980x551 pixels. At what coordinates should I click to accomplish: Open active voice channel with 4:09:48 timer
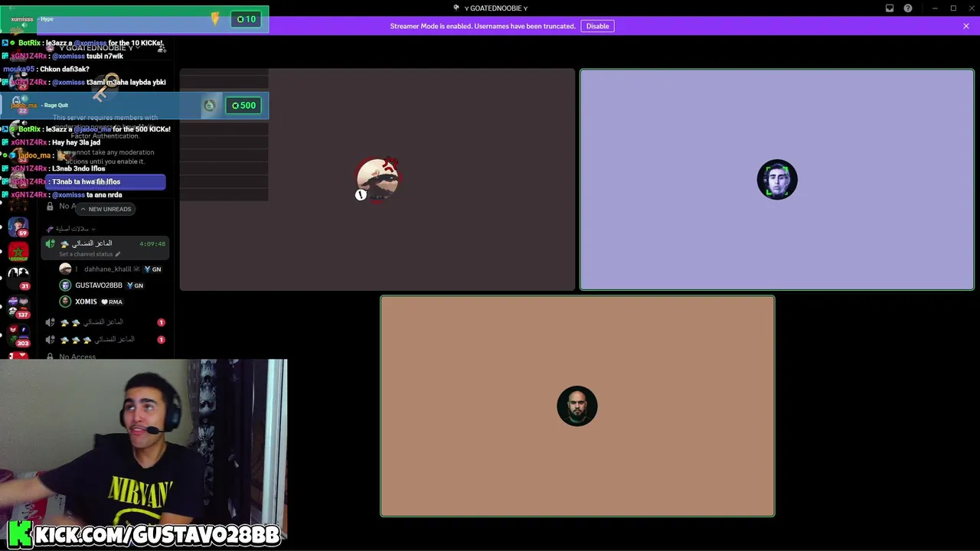point(105,248)
